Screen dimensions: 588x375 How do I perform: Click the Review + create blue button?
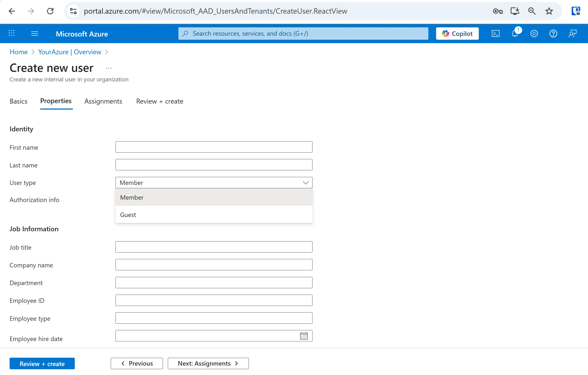tap(42, 363)
